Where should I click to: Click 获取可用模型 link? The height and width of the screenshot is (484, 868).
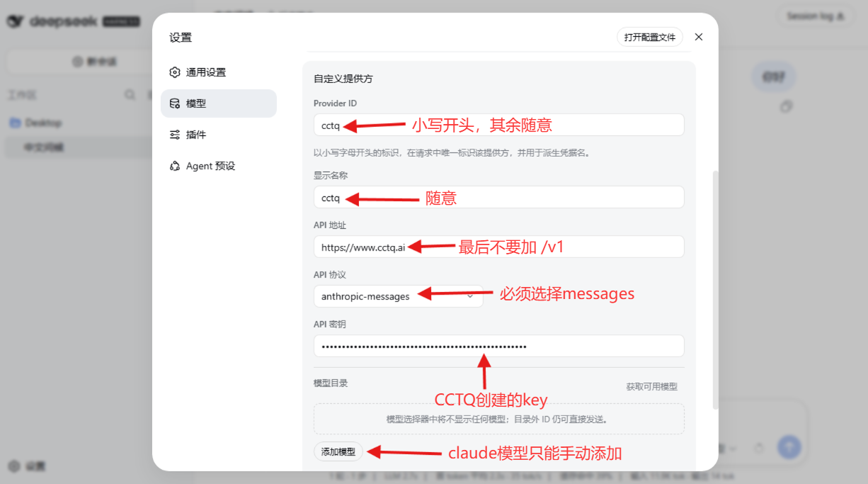click(651, 387)
